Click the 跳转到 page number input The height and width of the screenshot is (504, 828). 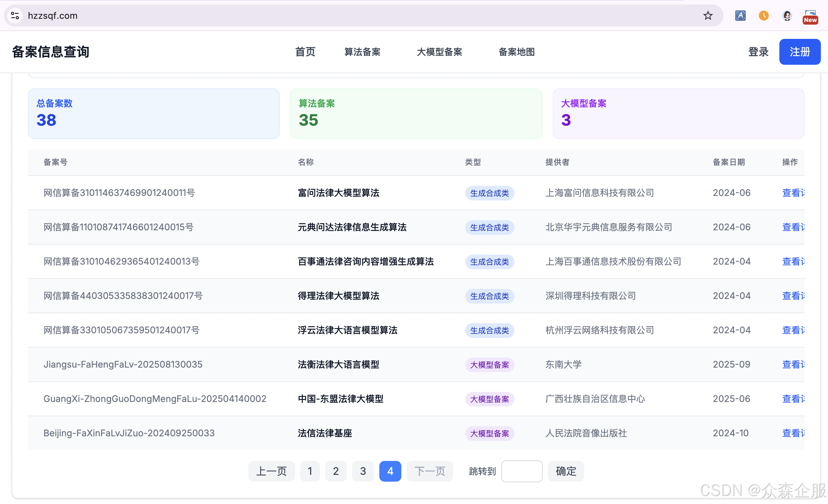[521, 471]
